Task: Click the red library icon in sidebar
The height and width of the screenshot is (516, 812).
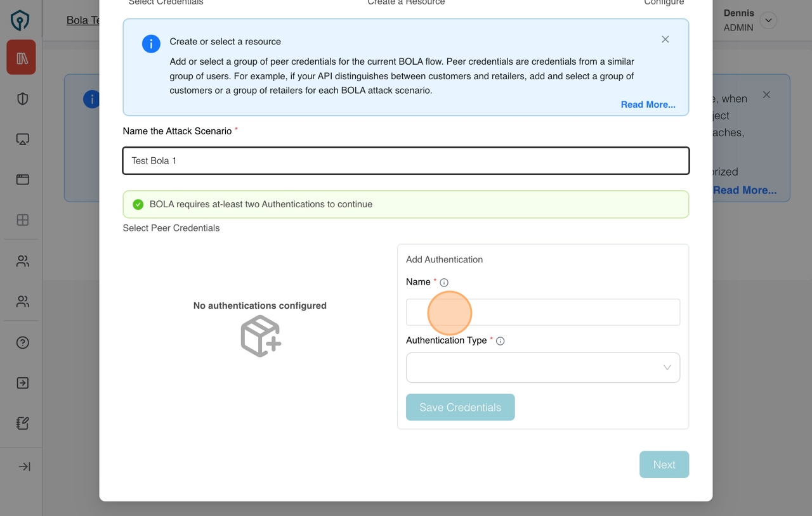Action: (22, 58)
